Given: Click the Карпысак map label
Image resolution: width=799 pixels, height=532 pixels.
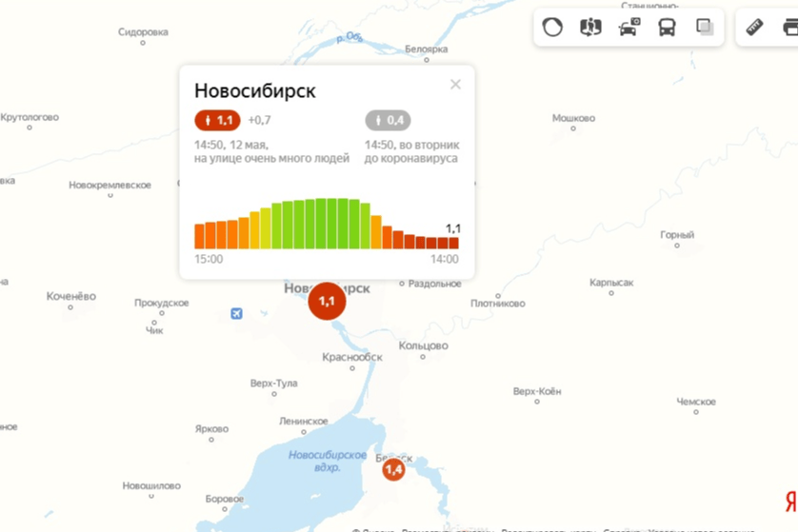Looking at the screenshot, I should point(611,283).
